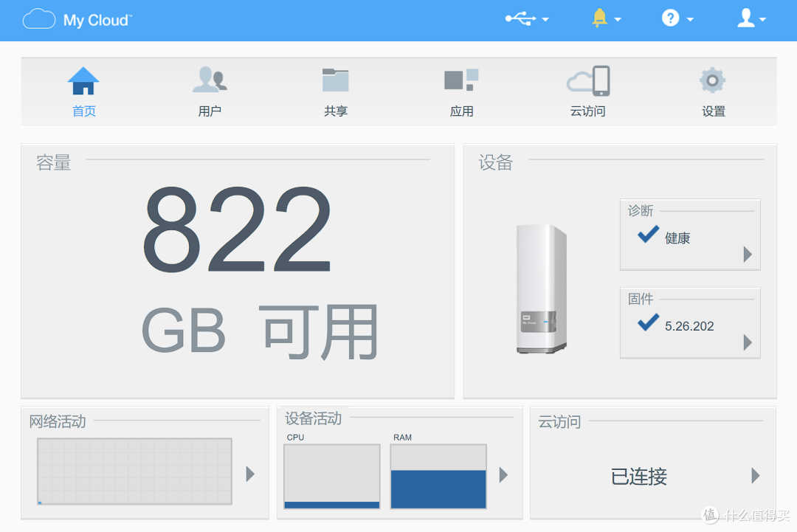Select the 共享 tab label
The image size is (797, 532).
coord(336,111)
